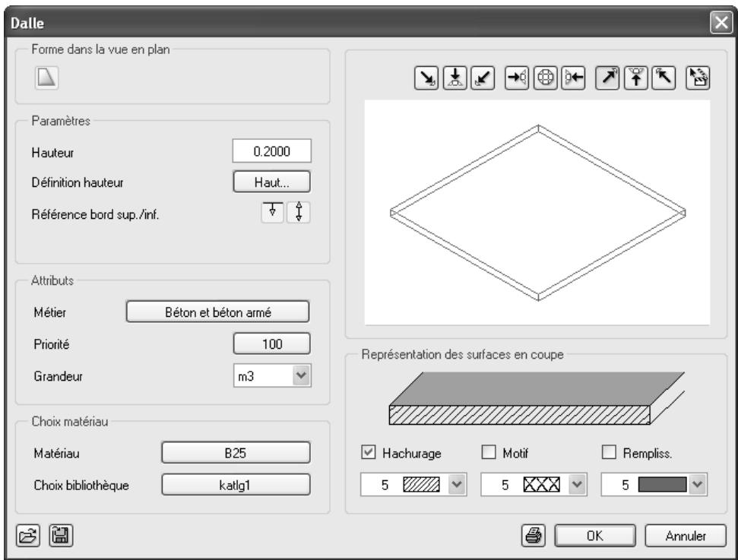The width and height of the screenshot is (738, 560).
Task: Click the printer icon
Action: pyautogui.click(x=534, y=536)
